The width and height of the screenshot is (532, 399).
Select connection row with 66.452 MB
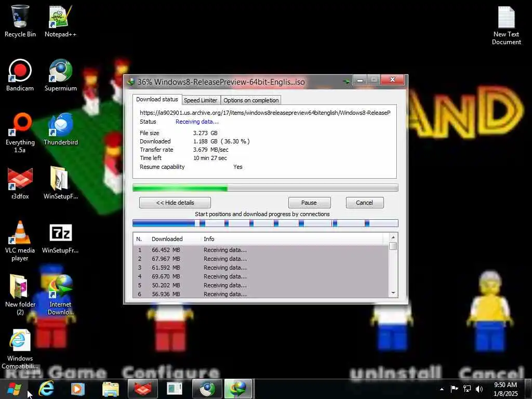[261, 250]
